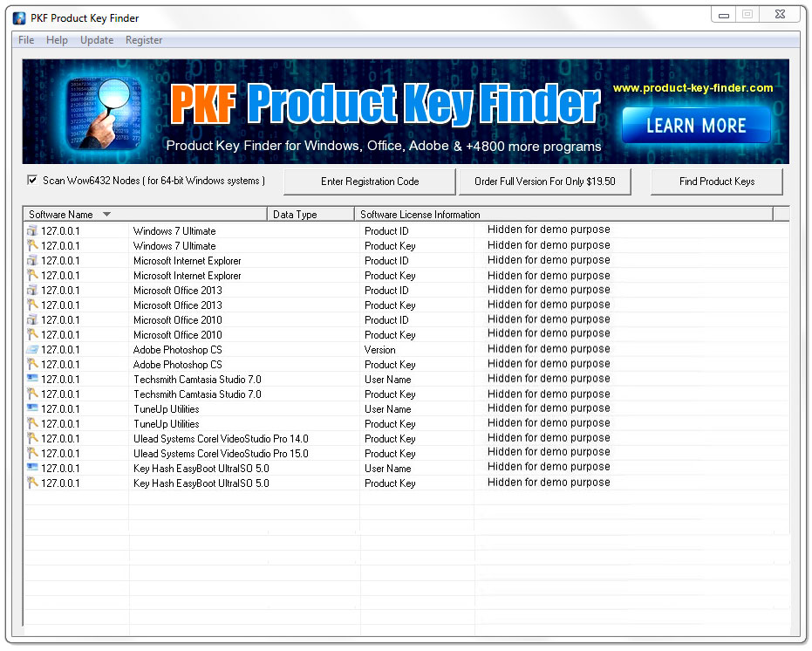Click User Name cell for UltraISO 5.0

pos(387,469)
